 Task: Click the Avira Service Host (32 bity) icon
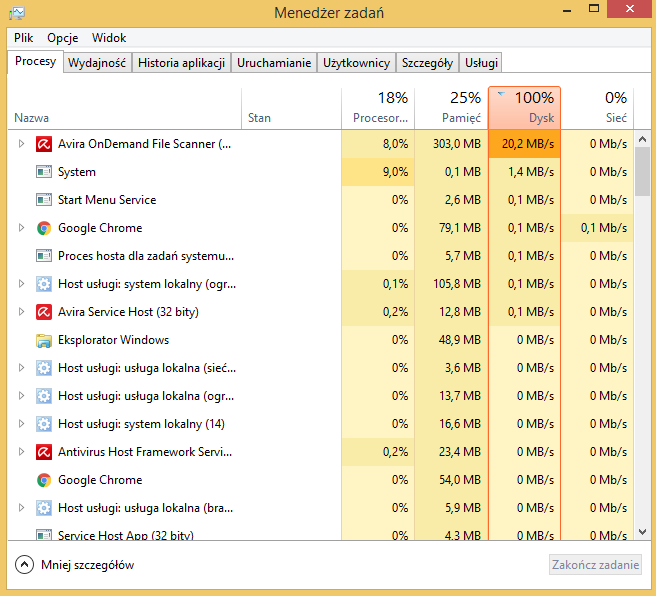click(44, 312)
